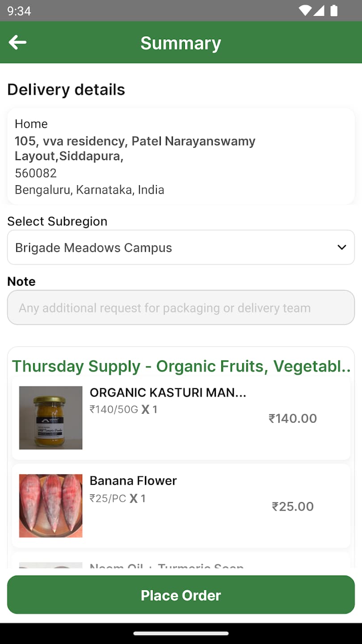This screenshot has height=644, width=362.
Task: Select the Home delivery address card
Action: coord(181,156)
